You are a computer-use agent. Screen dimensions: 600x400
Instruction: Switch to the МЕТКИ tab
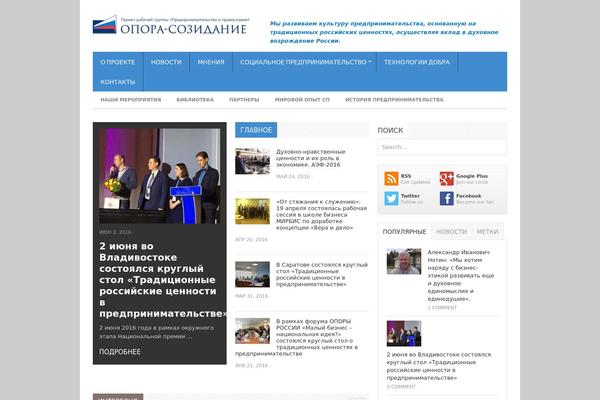click(x=487, y=232)
